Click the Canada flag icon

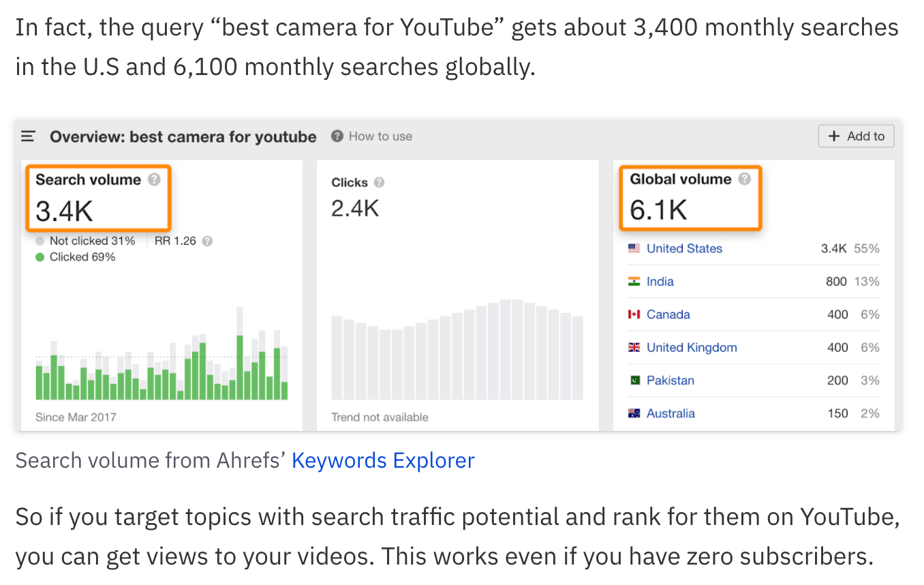pyautogui.click(x=634, y=314)
